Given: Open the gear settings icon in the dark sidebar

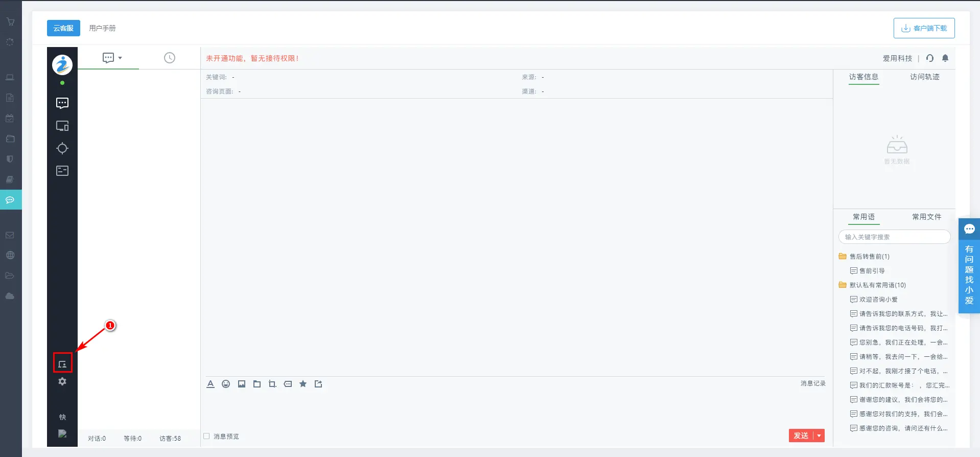Looking at the screenshot, I should tap(62, 381).
